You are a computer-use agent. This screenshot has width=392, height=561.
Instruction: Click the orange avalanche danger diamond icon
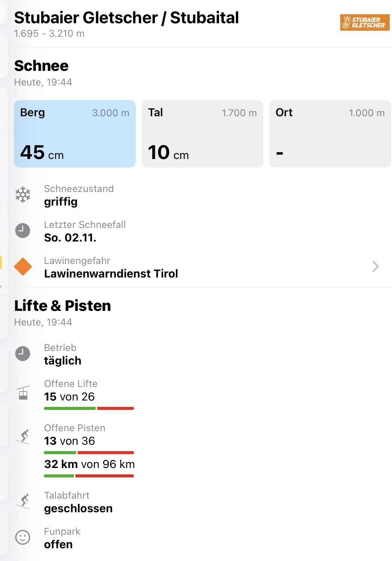click(23, 267)
